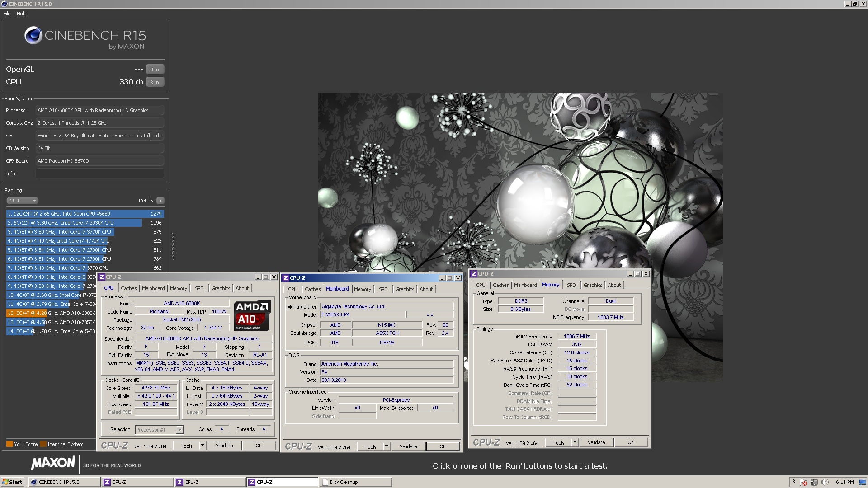Select ranking row AMD A10-7850K
The image size is (868, 488).
point(51,322)
